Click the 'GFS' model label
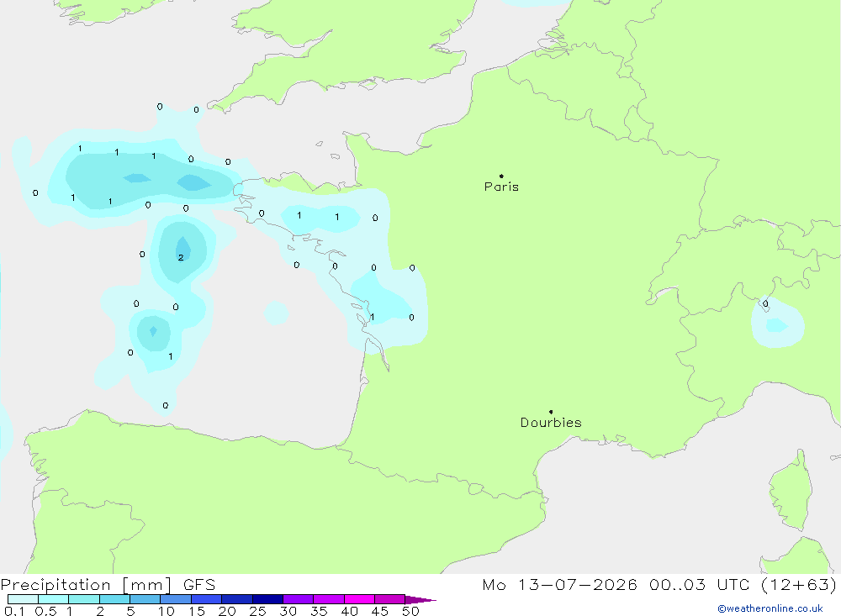This screenshot has height=616, width=841. pyautogui.click(x=199, y=585)
